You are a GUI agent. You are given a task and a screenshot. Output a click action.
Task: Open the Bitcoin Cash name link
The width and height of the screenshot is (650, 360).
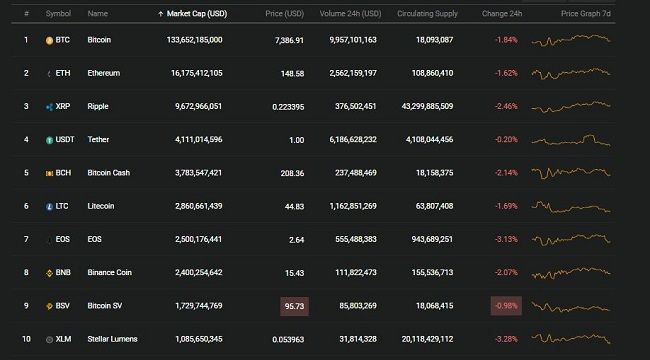point(109,173)
